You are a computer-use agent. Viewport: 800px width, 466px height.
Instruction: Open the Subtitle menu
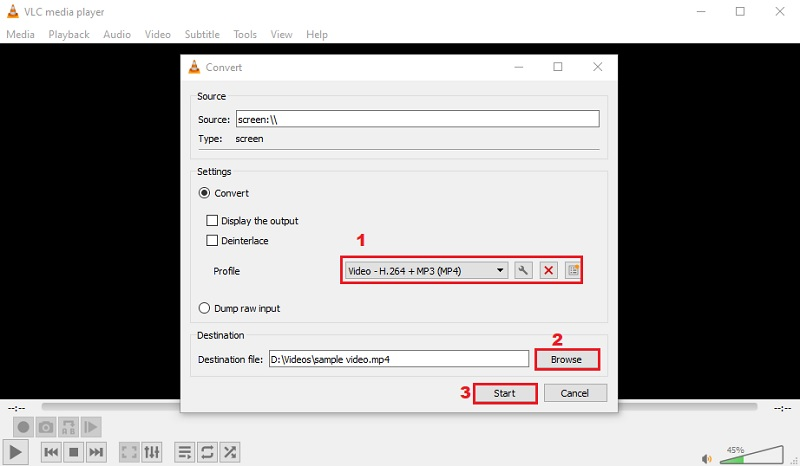(201, 34)
